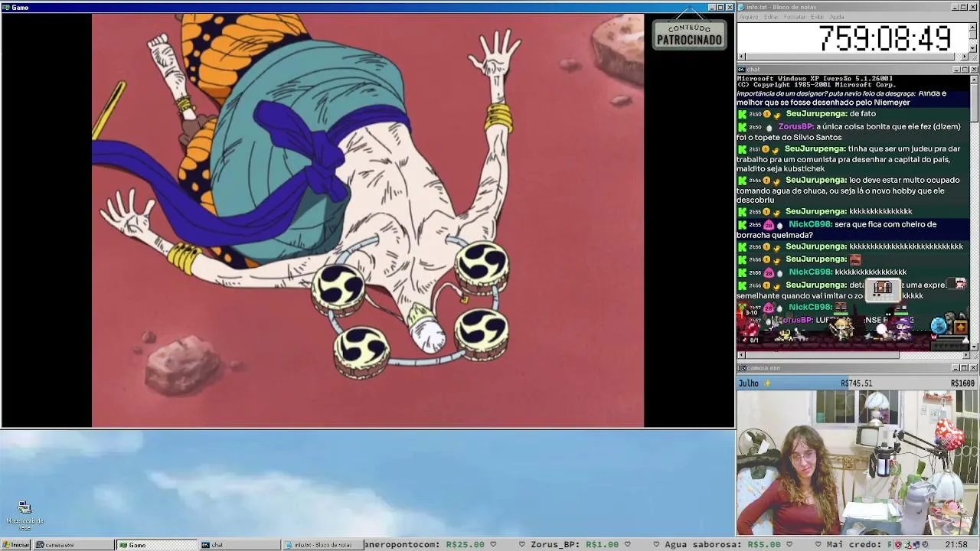980x551 pixels.
Task: Minimize the Game window
Action: click(712, 8)
